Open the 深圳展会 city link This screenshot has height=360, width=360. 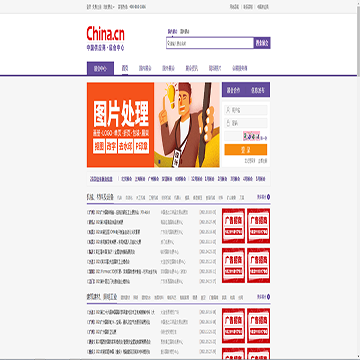pyautogui.click(x=167, y=179)
